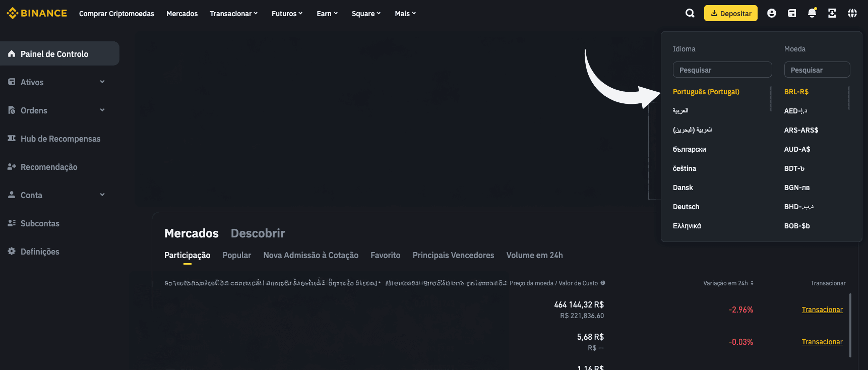Select Deutsch language
This screenshot has width=868, height=370.
[686, 207]
